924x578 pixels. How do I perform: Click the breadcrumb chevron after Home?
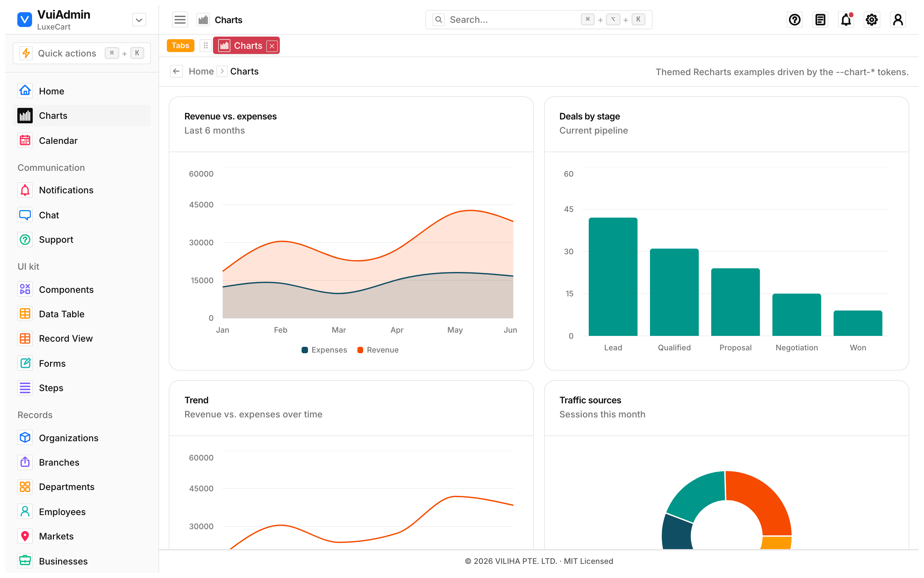[222, 72]
